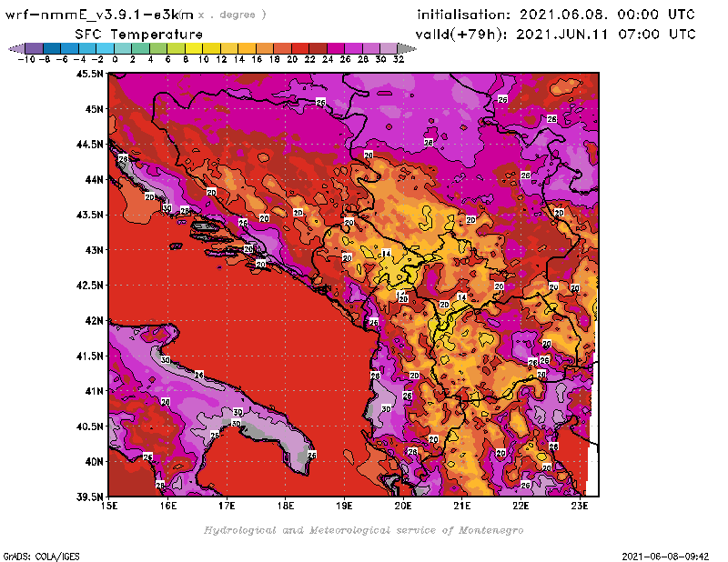This screenshot has height=562, width=728.
Task: Click the 15E longitude axis label
Action: (109, 506)
